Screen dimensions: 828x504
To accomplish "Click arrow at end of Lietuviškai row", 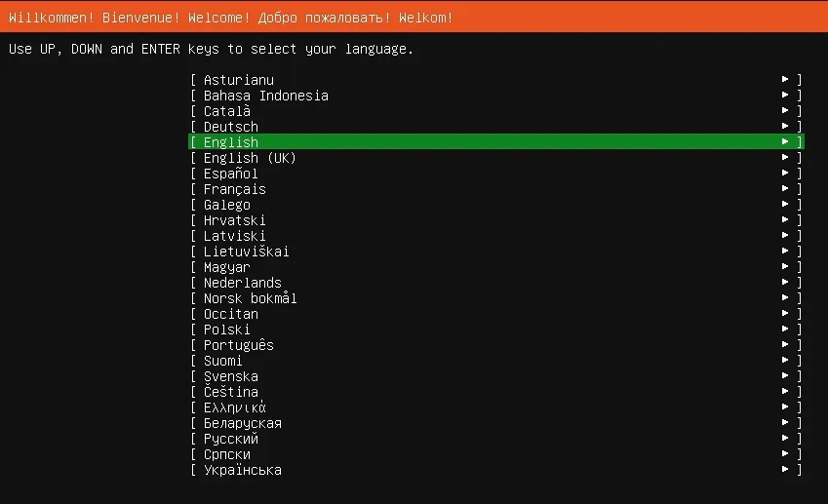I will coord(785,251).
